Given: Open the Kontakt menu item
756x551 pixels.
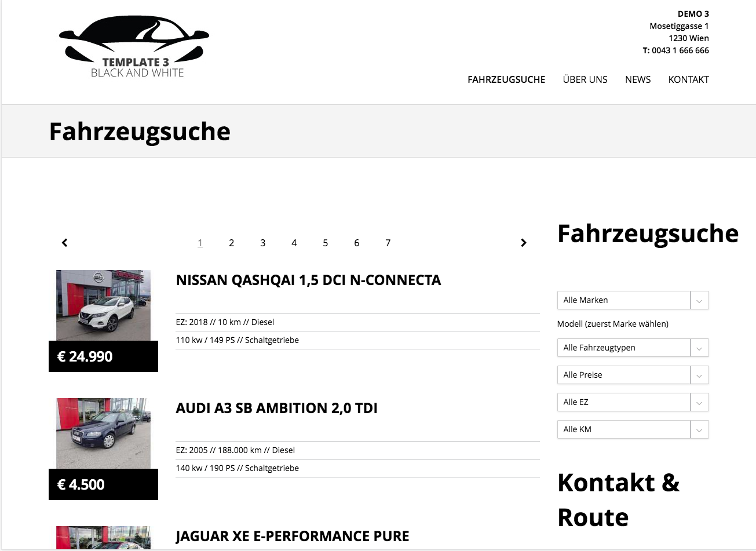Looking at the screenshot, I should tap(688, 80).
